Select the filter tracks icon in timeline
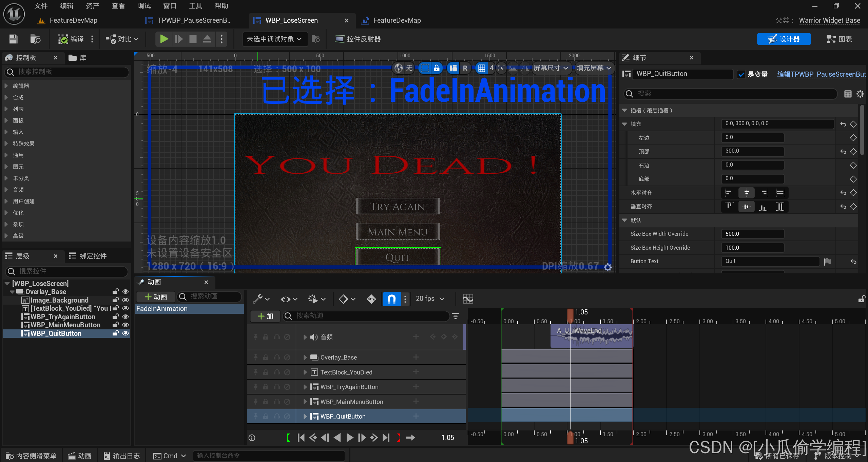This screenshot has width=868, height=462. coord(456,317)
